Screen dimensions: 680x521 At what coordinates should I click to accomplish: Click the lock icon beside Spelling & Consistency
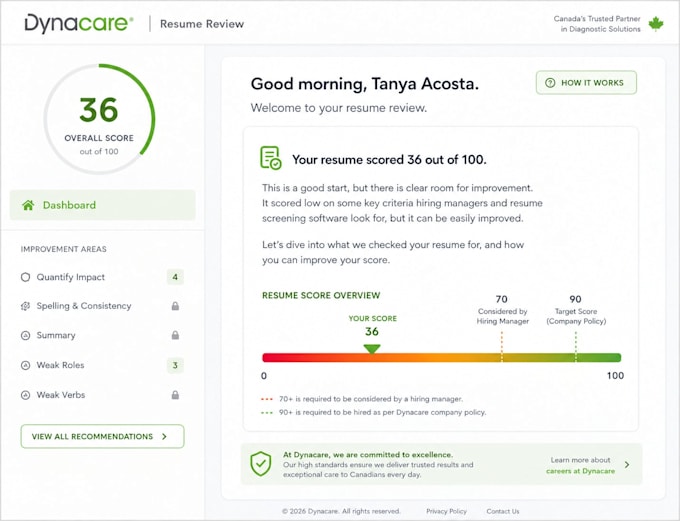[175, 306]
